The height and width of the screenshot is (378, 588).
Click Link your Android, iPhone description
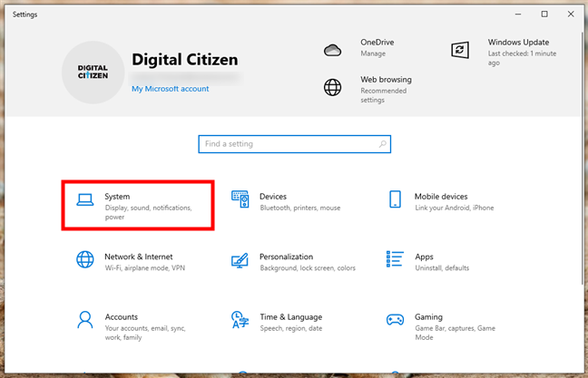[454, 208]
